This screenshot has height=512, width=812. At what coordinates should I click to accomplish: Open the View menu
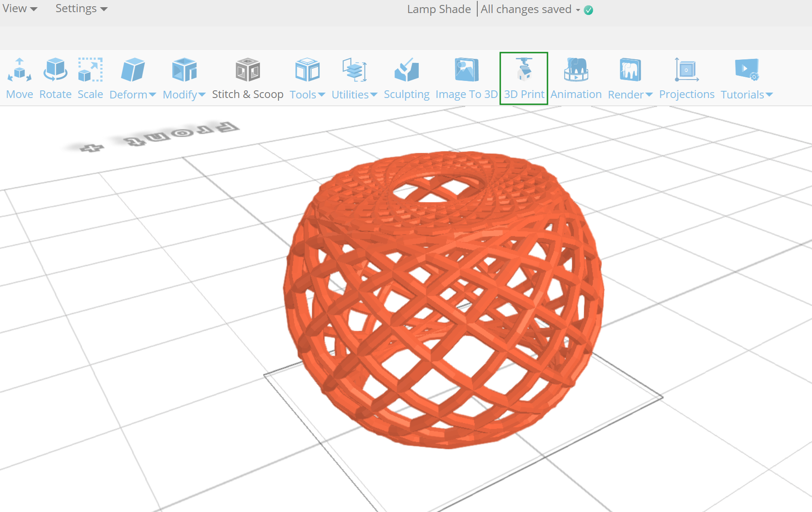(x=20, y=9)
